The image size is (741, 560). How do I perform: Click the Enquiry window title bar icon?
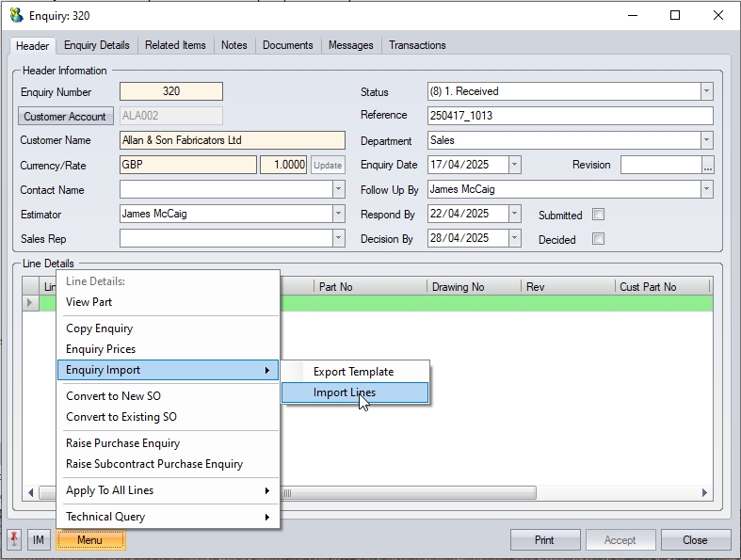click(16, 15)
